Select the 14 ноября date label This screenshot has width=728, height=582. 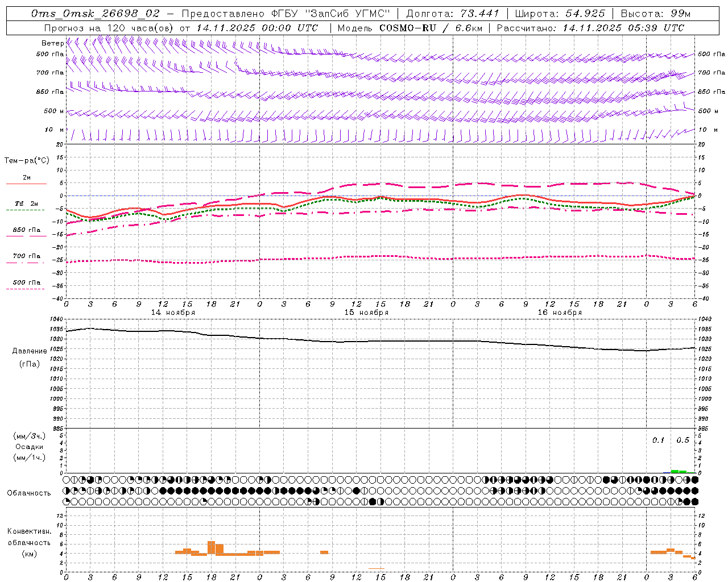point(173,313)
